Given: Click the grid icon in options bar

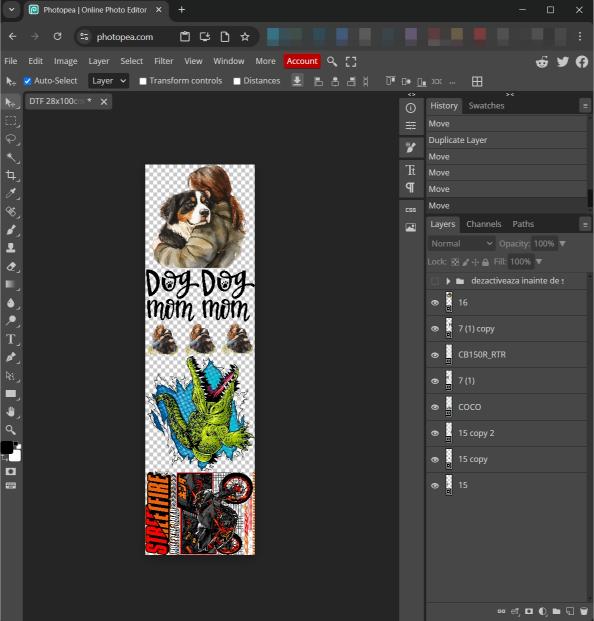Looking at the screenshot, I should 477,81.
